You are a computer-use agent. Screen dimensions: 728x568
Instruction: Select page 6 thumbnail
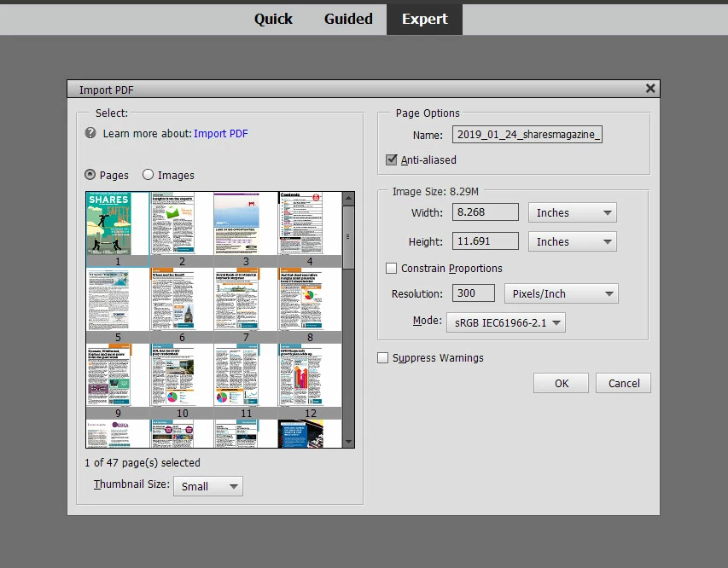coord(182,305)
